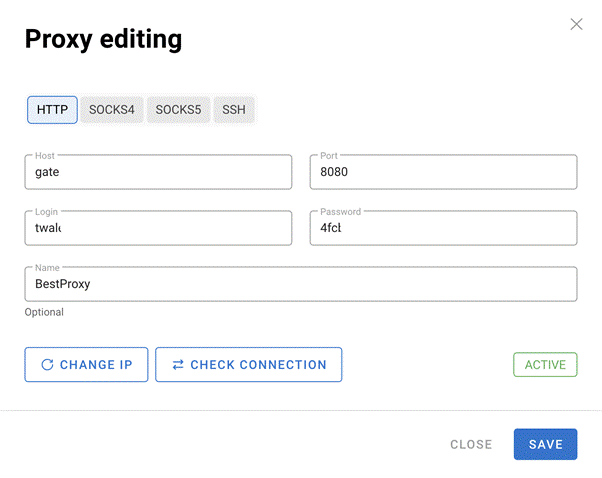Select the SSH protocol tab
The width and height of the screenshot is (602, 478).
coord(234,110)
